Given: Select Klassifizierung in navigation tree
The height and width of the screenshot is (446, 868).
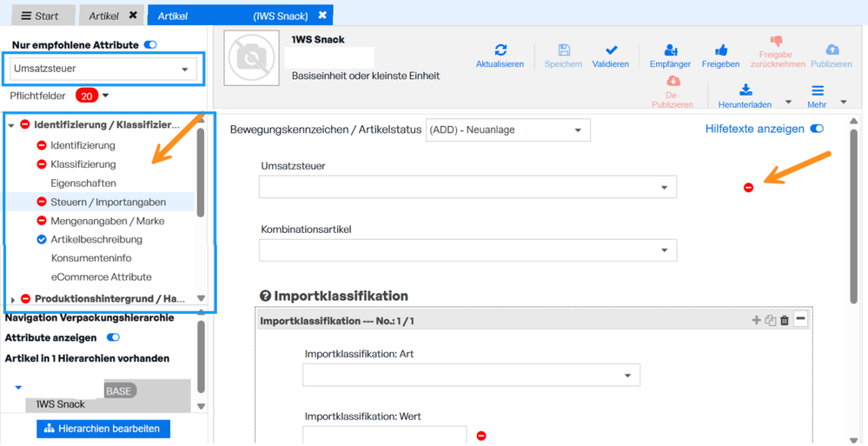Looking at the screenshot, I should point(83,164).
